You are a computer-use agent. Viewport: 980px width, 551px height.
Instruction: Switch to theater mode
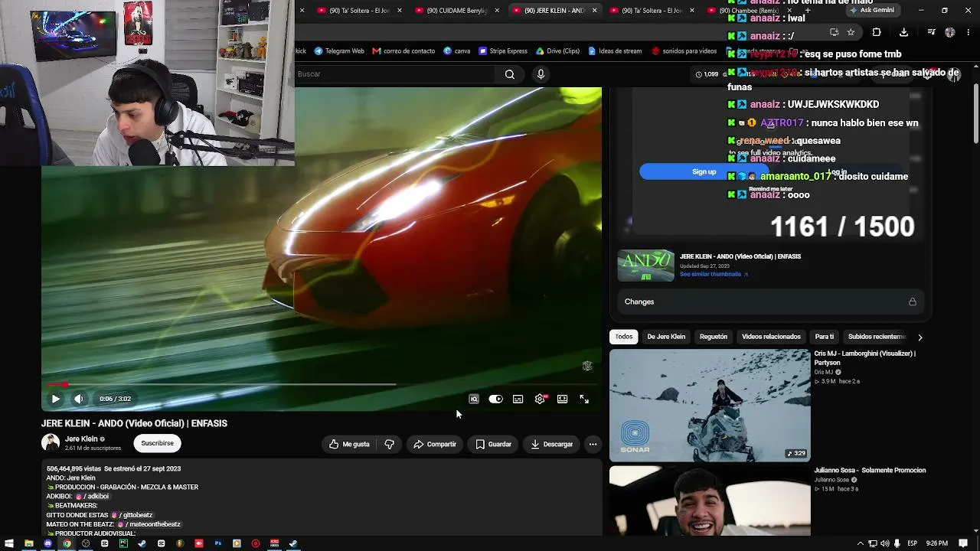tap(562, 399)
